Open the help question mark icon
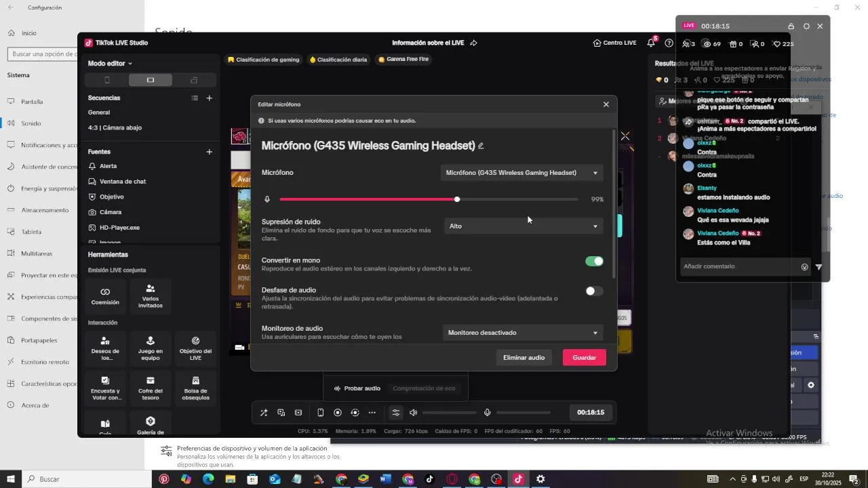868x488 pixels. pyautogui.click(x=669, y=43)
